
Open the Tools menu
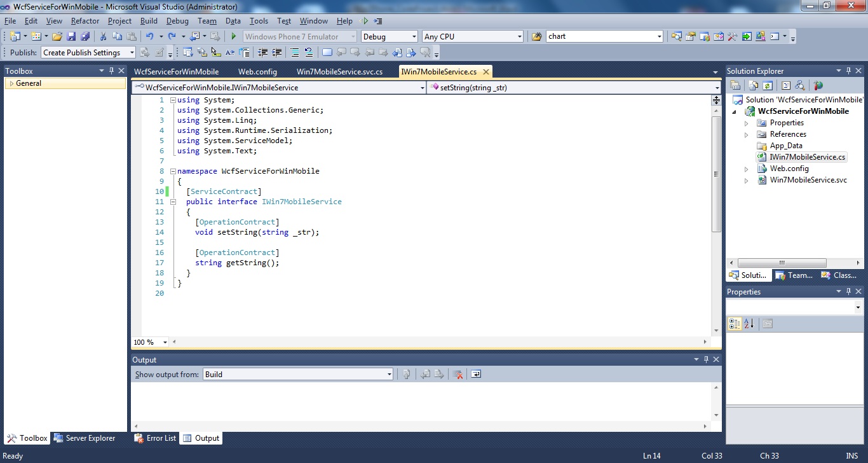(259, 21)
